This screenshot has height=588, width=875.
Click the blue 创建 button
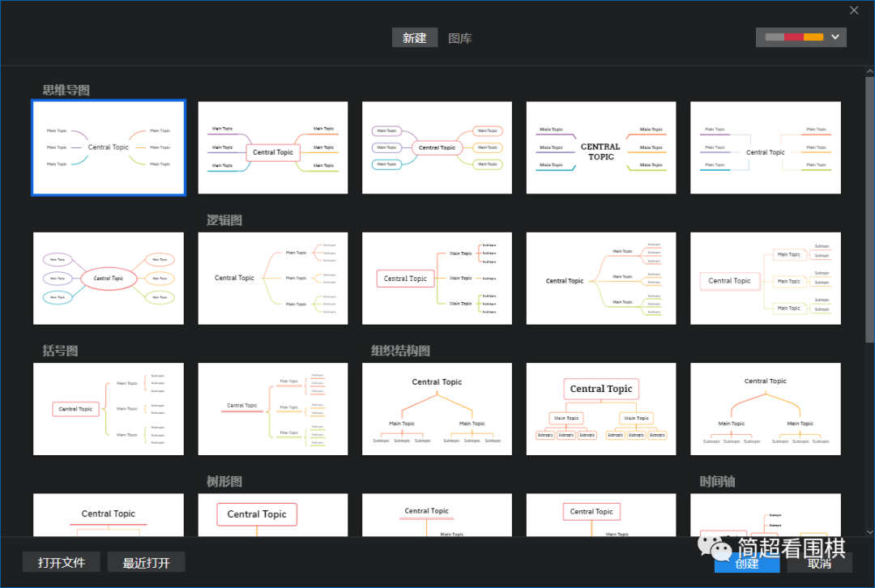tap(747, 563)
